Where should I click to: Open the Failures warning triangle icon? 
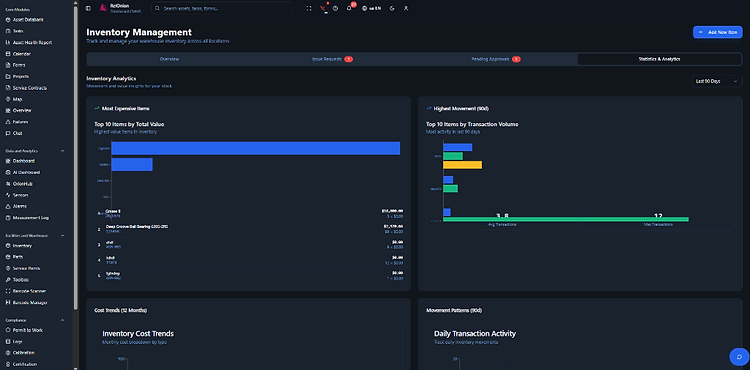8,122
